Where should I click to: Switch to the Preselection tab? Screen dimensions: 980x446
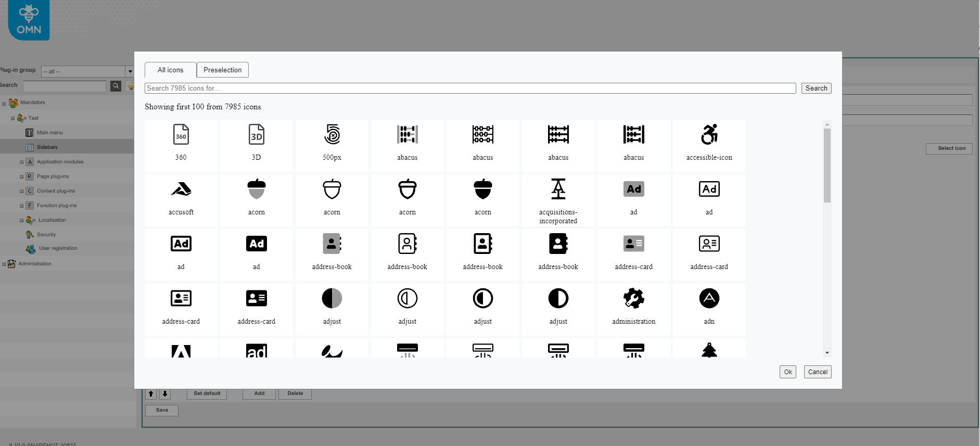pos(223,70)
